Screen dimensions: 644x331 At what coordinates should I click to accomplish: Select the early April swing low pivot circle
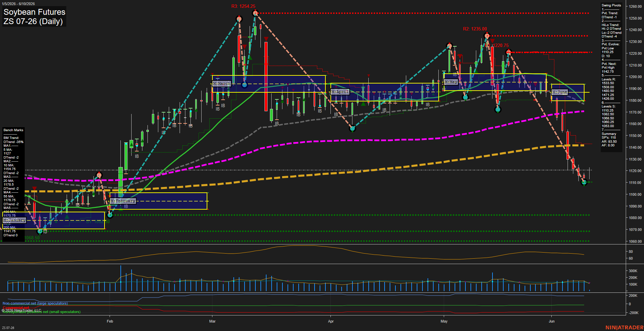click(352, 128)
